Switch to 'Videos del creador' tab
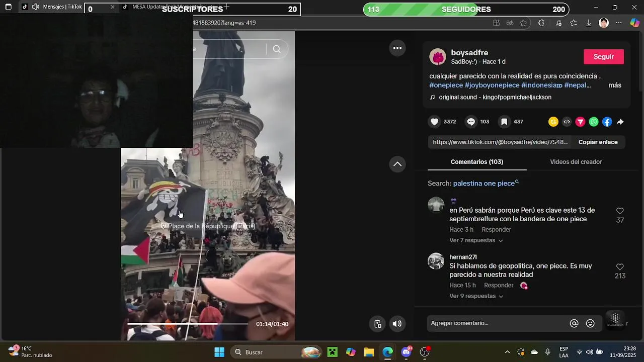 (576, 162)
